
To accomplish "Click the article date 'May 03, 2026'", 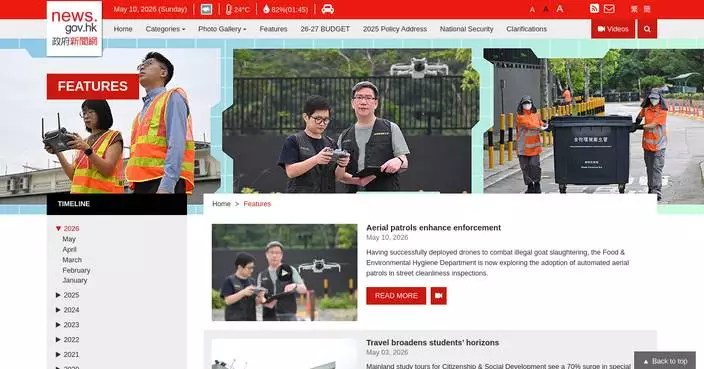I will (x=387, y=352).
